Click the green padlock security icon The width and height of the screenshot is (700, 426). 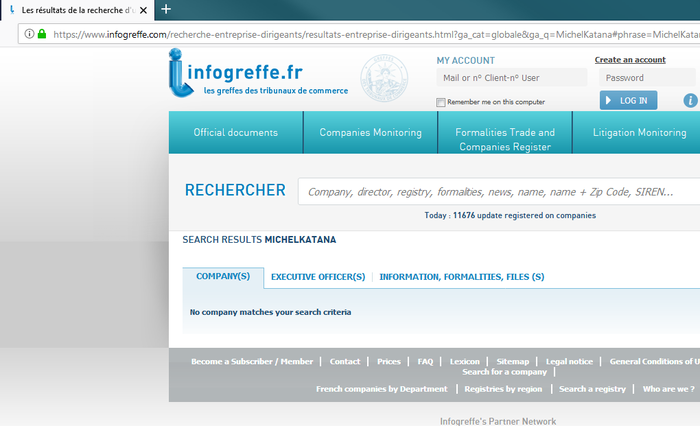coord(42,34)
